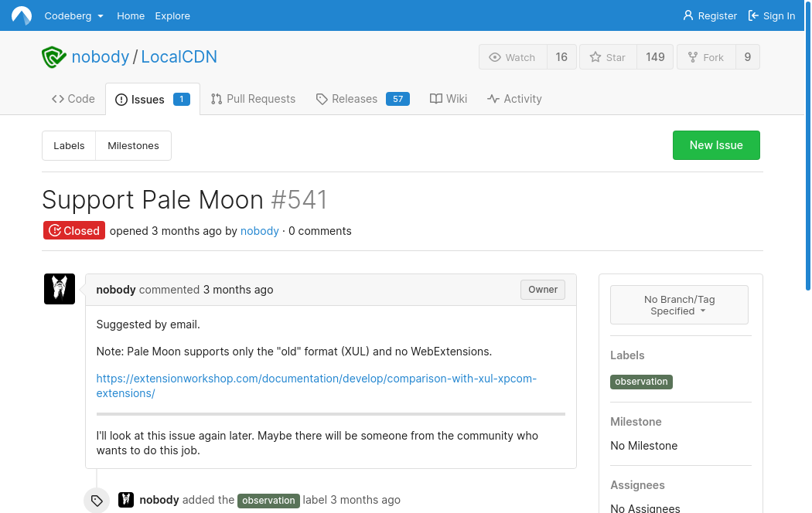Click the tag icon in timeline event
This screenshot has height=513, width=812.
pyautogui.click(x=97, y=501)
